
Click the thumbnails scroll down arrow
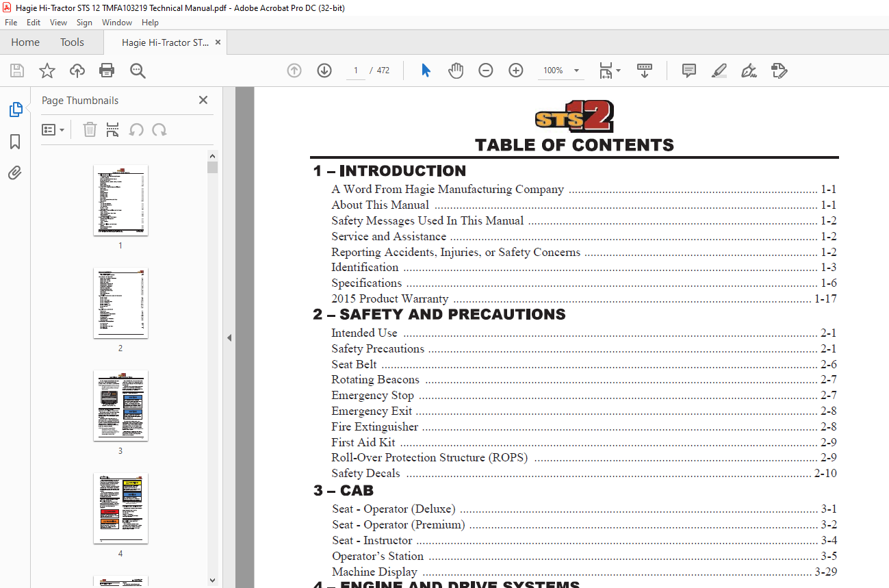[x=212, y=580]
